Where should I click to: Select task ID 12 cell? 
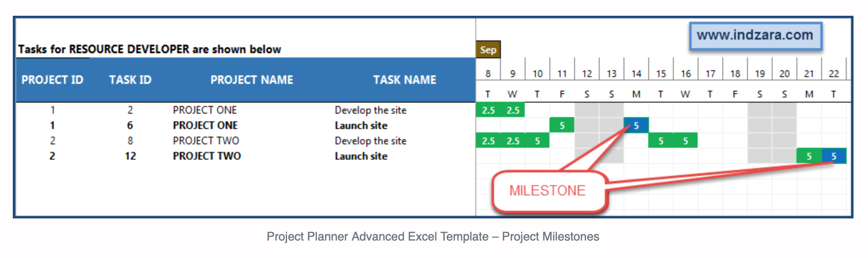(130, 156)
